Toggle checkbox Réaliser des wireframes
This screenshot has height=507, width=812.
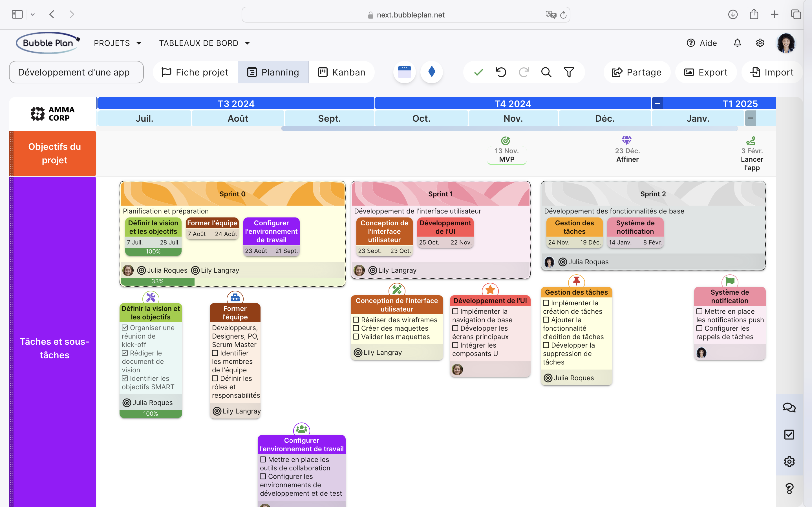click(356, 319)
